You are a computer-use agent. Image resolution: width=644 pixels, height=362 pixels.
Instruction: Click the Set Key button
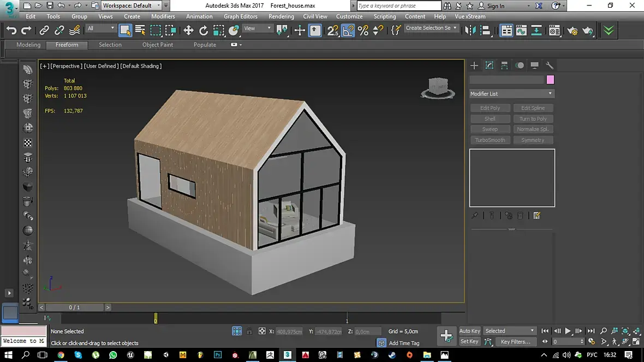(x=469, y=342)
